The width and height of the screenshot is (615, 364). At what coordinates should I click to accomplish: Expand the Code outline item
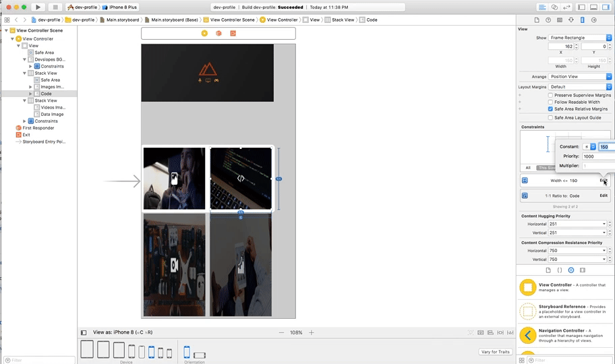30,94
